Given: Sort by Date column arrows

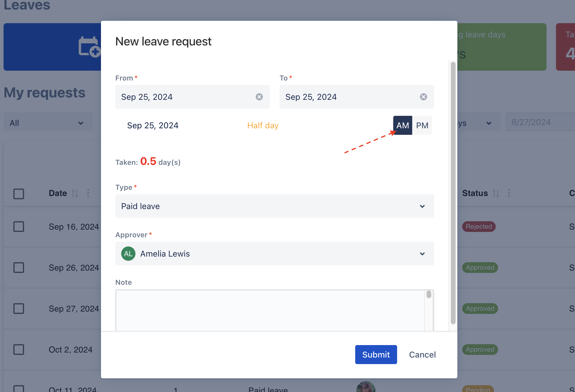Looking at the screenshot, I should 75,193.
